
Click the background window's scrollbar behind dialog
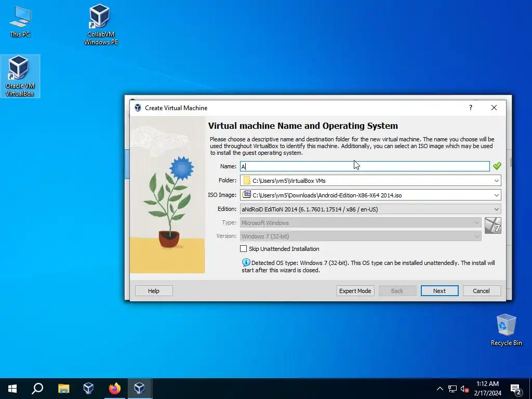coord(511,163)
